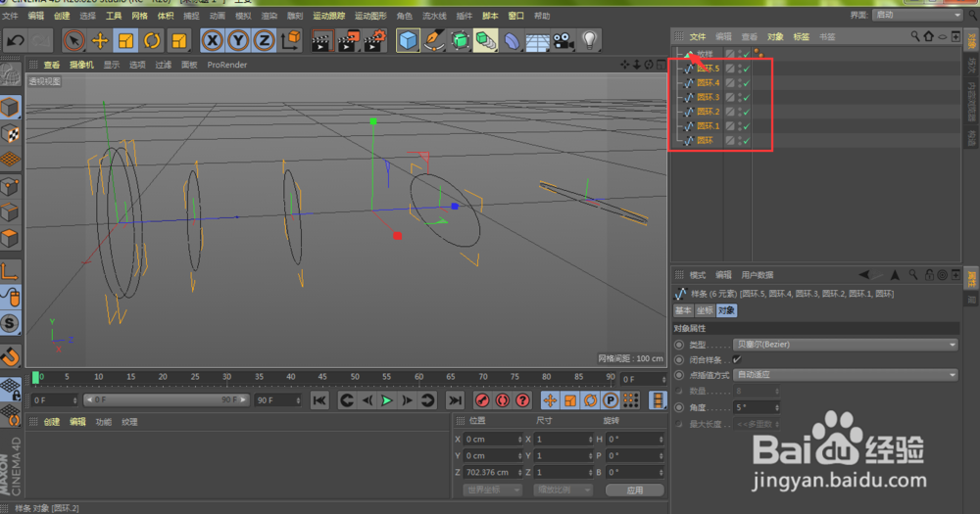
Task: Open object manager 标签 menu
Action: tap(802, 37)
